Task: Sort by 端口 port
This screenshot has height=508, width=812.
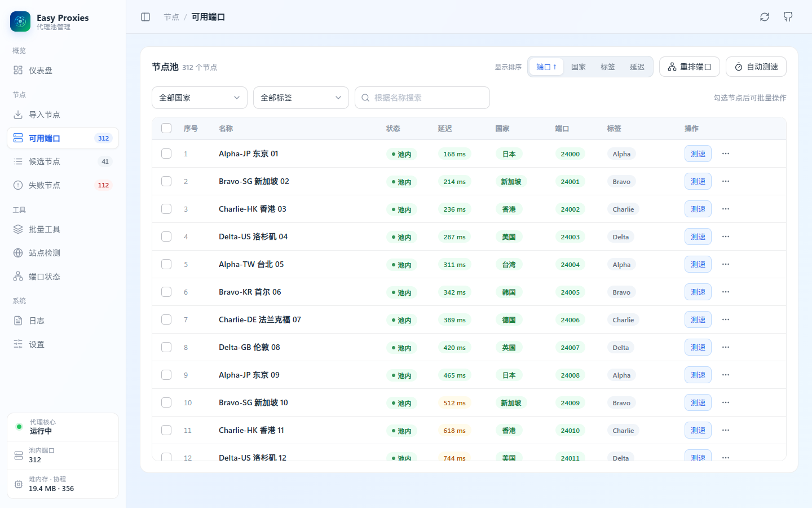Action: point(546,67)
